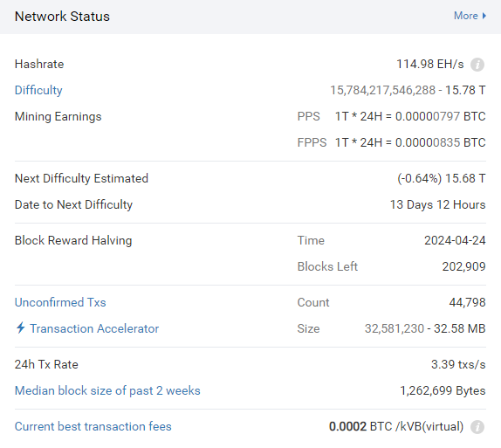Click the info icon beside transaction fees

(x=477, y=427)
